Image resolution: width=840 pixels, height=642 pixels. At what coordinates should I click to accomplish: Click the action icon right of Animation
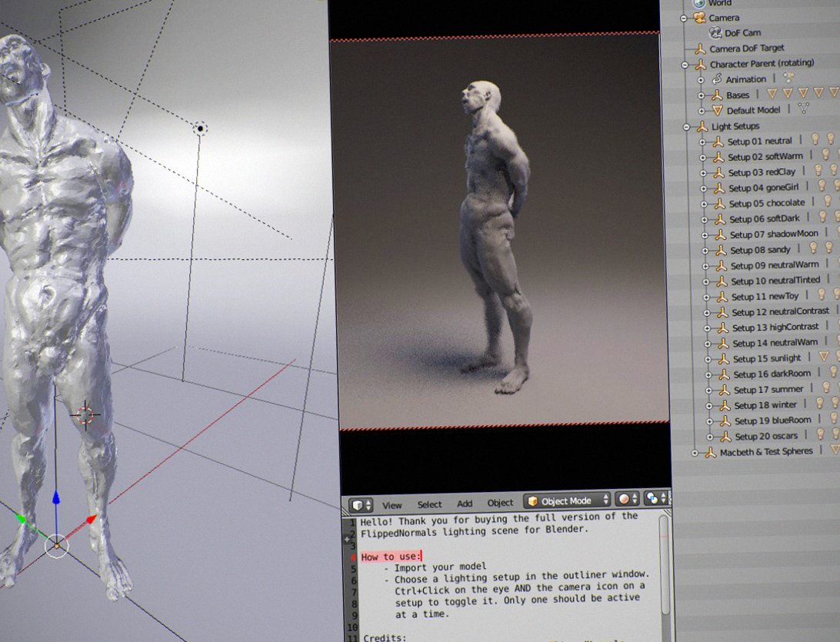788,78
